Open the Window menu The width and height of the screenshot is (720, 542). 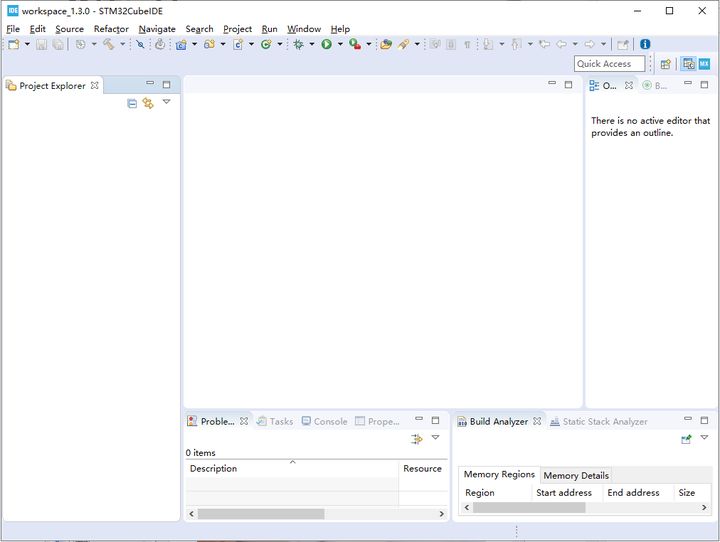point(304,29)
